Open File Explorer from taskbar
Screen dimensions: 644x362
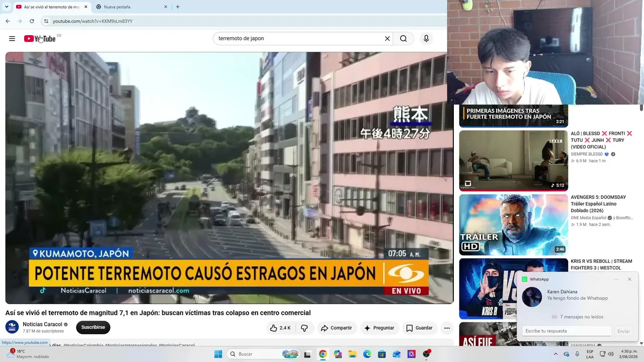click(352, 354)
